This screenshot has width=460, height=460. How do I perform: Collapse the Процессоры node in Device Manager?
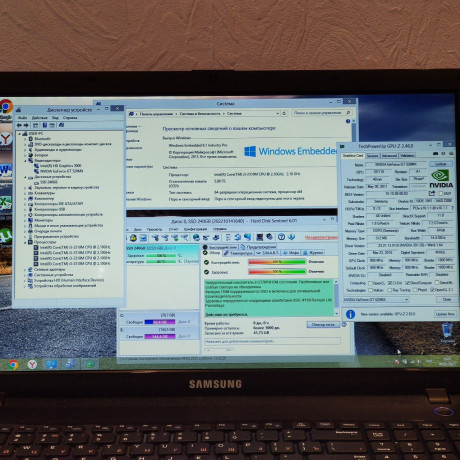coord(25,242)
